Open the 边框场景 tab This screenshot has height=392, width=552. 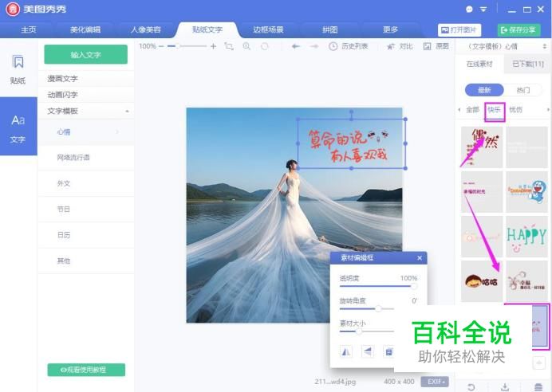pyautogui.click(x=268, y=29)
